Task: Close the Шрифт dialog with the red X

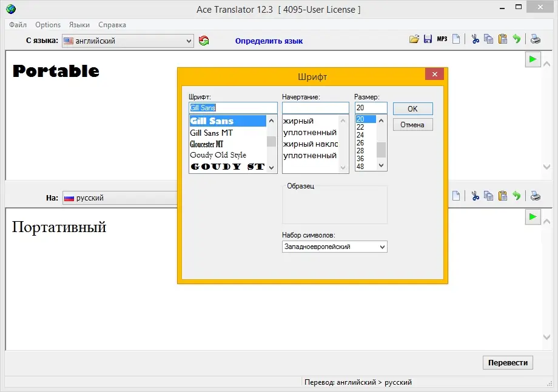Action: (434, 74)
